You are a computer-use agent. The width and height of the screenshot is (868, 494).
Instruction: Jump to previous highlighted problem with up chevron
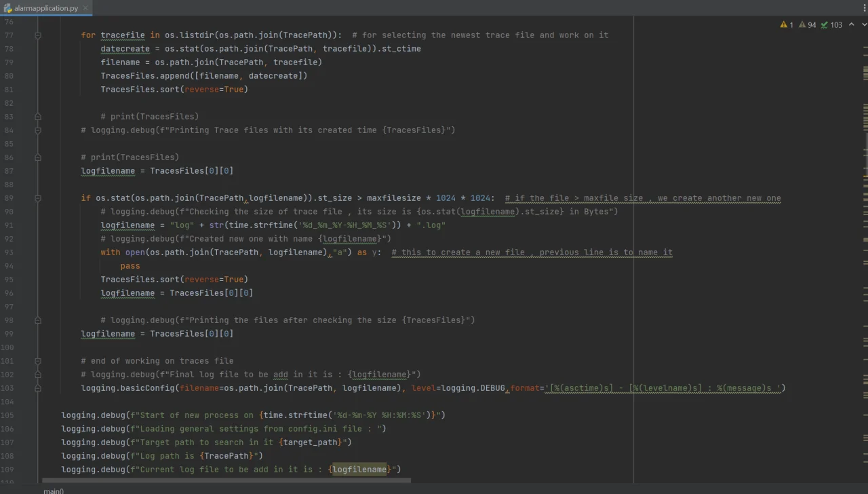click(852, 24)
